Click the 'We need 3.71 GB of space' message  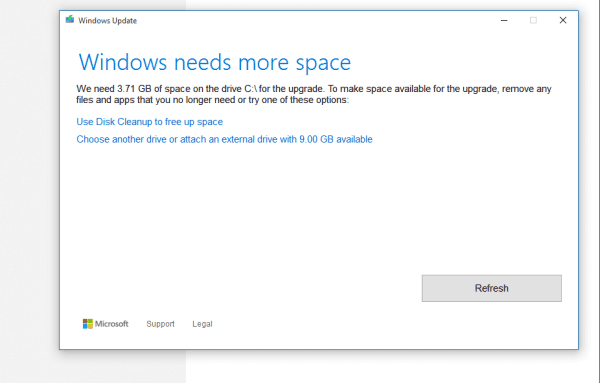(x=314, y=94)
